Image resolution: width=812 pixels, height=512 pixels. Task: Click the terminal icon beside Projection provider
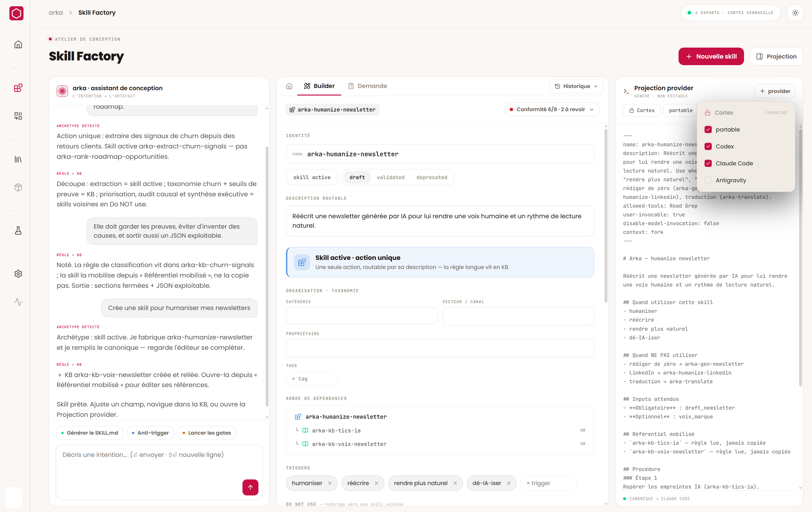(626, 91)
